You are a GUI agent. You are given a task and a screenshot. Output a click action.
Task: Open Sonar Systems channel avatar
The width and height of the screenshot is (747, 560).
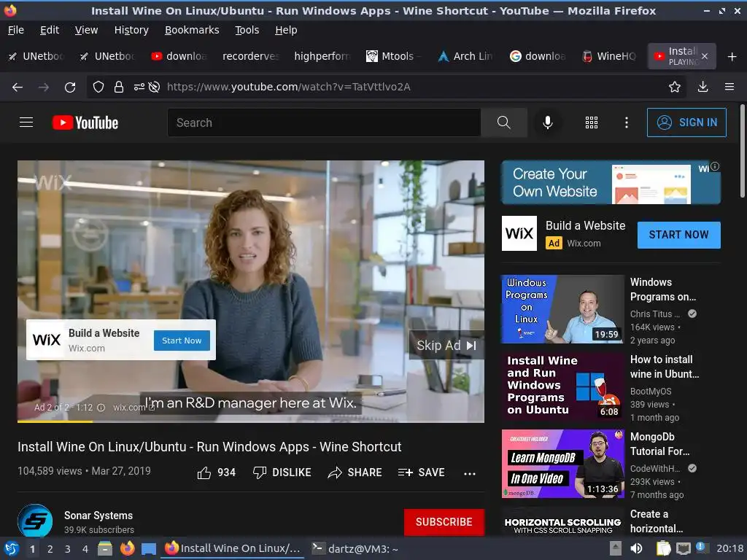point(35,521)
